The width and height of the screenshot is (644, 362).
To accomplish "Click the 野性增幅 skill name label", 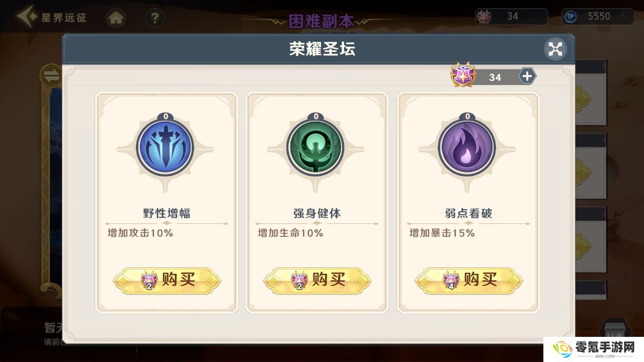I will point(167,213).
